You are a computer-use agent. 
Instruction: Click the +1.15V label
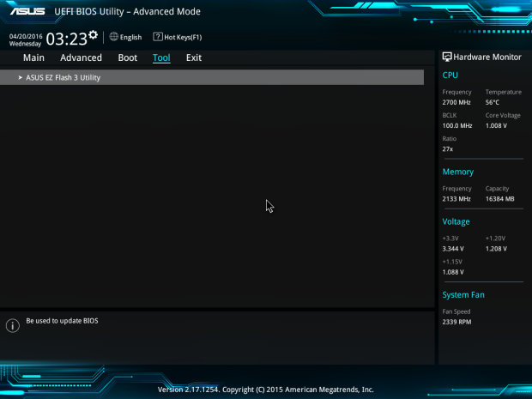pyautogui.click(x=452, y=262)
